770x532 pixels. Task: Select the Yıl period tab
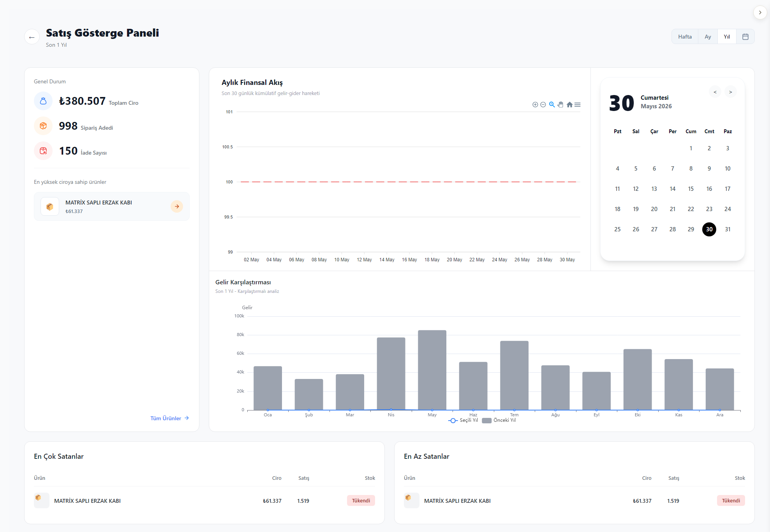(x=727, y=37)
